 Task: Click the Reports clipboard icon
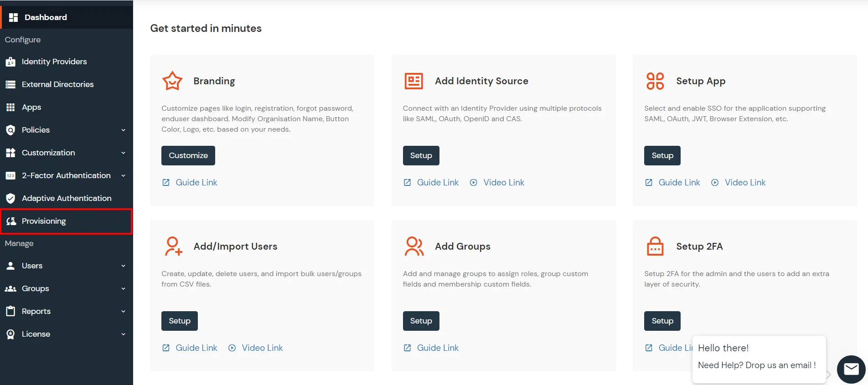click(10, 311)
